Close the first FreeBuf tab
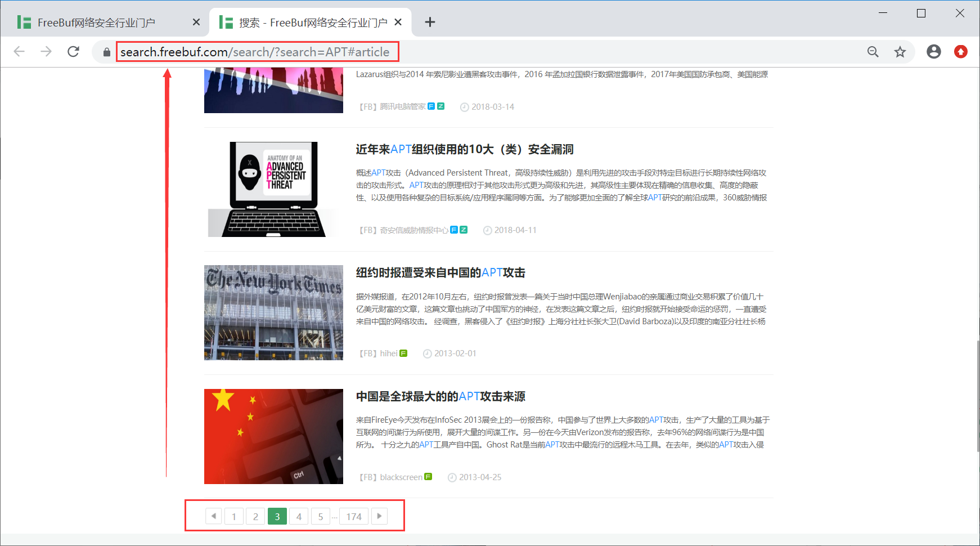Image resolution: width=980 pixels, height=546 pixels. coord(196,22)
